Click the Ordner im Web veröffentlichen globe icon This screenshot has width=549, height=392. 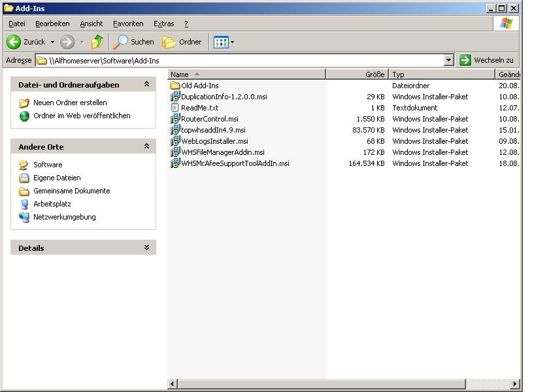click(x=24, y=116)
